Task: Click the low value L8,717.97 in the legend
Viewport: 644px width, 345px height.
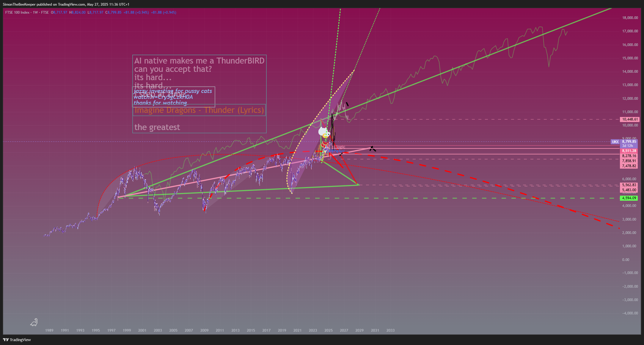Action: click(95, 12)
